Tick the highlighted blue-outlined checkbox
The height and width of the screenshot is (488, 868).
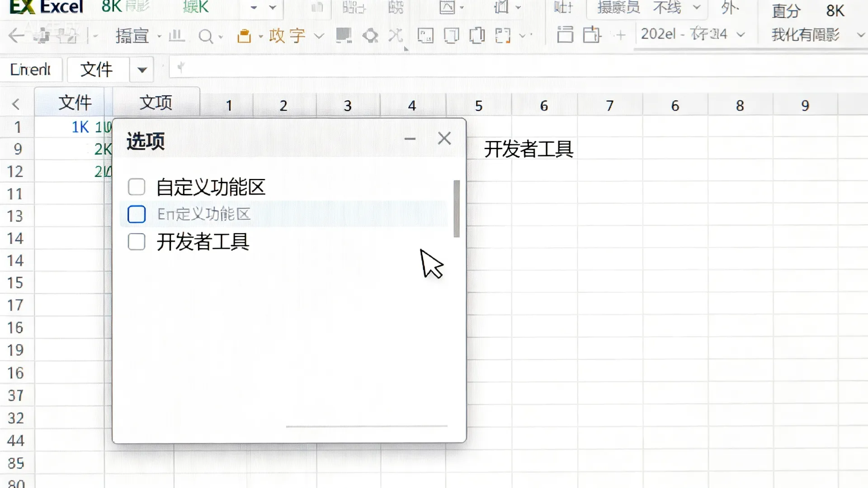coord(136,214)
